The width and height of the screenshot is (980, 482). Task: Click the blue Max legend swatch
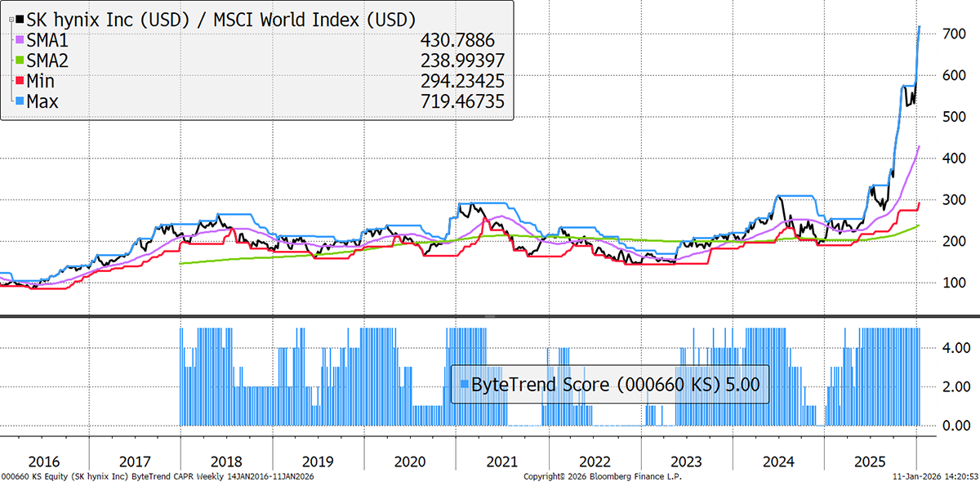[19, 101]
